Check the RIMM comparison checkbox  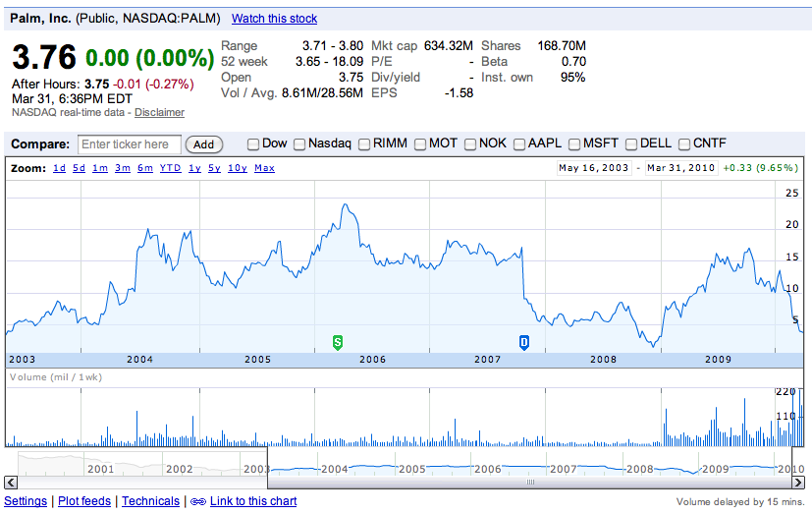[364, 144]
